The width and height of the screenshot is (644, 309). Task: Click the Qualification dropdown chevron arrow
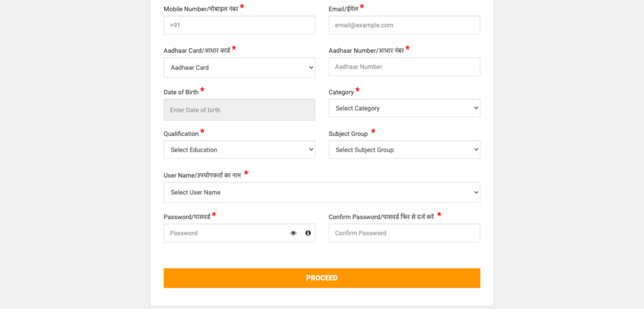pyautogui.click(x=311, y=150)
